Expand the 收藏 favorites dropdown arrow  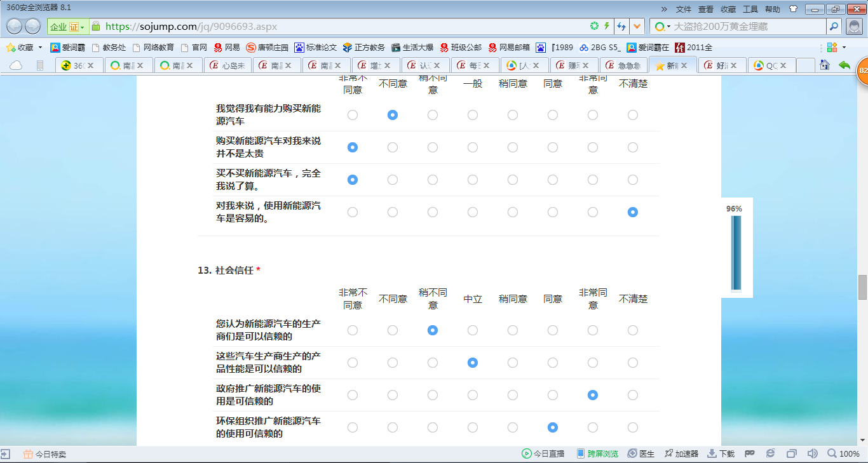click(x=40, y=48)
